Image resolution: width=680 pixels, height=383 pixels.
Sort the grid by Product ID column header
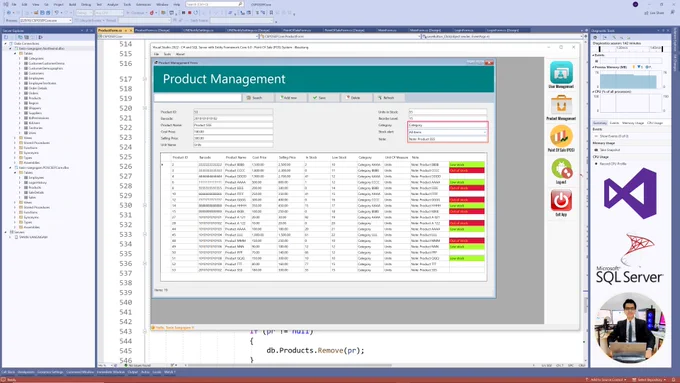[x=180, y=157]
